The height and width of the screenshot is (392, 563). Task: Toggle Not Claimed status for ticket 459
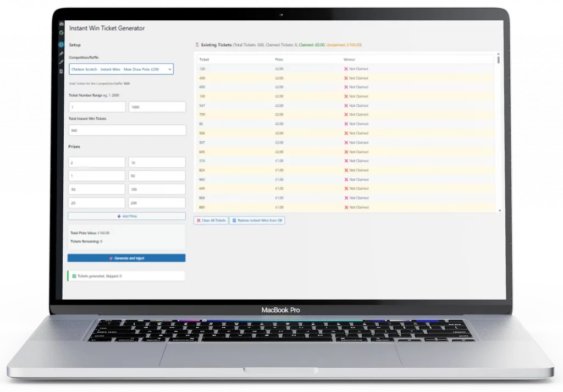pos(345,78)
